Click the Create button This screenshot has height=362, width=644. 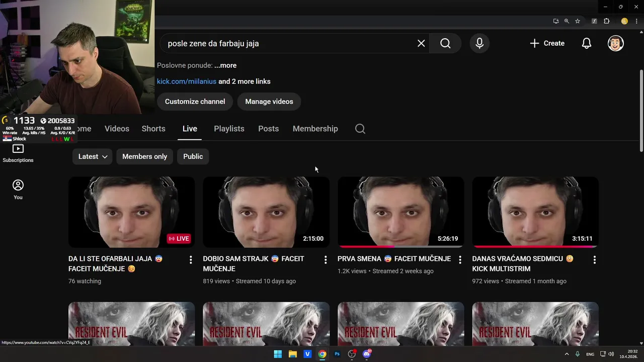547,43
